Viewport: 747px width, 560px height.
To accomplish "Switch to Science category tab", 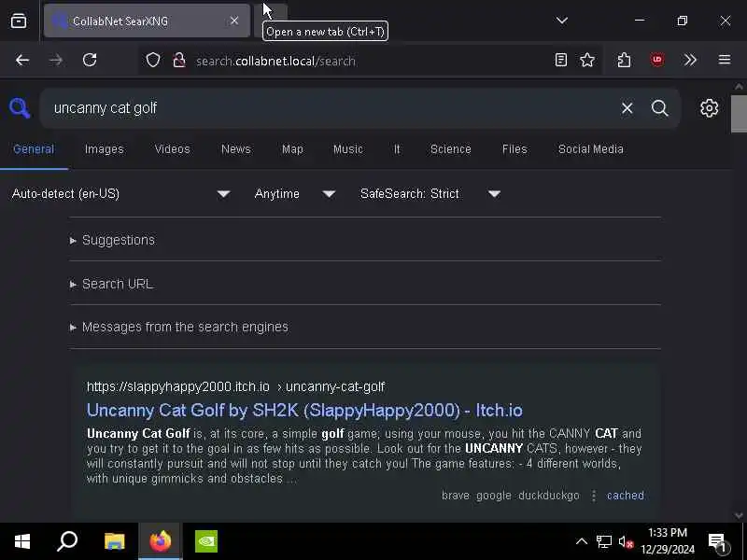I will [450, 149].
